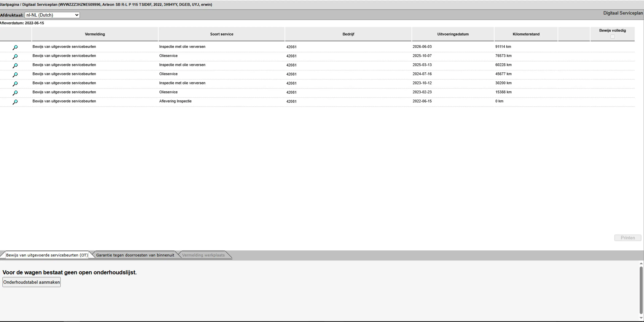644x322 pixels.
Task: Click the Onderhoudstabel aanmaken button
Action: (32, 282)
